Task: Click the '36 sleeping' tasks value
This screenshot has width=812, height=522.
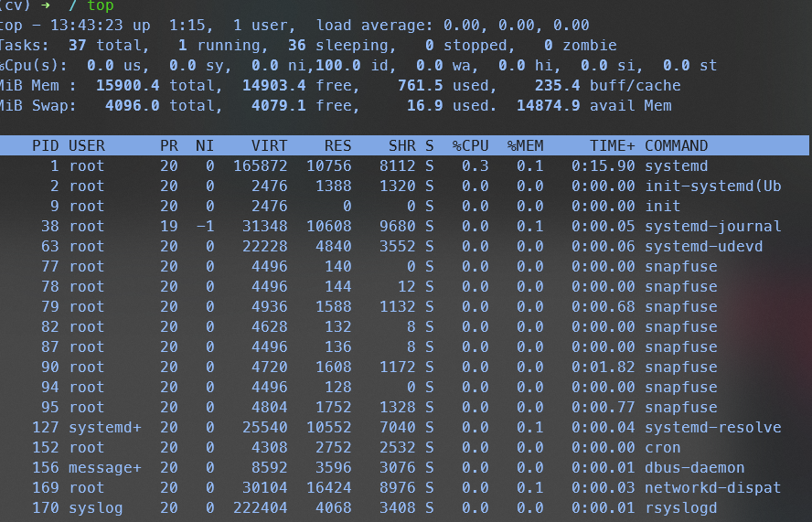Action: pos(337,46)
